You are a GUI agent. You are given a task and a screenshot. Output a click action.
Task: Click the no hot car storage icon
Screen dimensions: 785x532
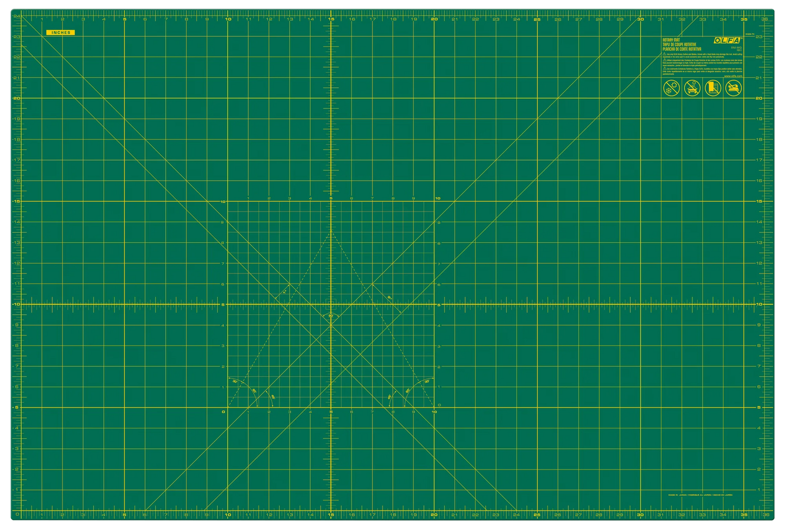point(692,88)
